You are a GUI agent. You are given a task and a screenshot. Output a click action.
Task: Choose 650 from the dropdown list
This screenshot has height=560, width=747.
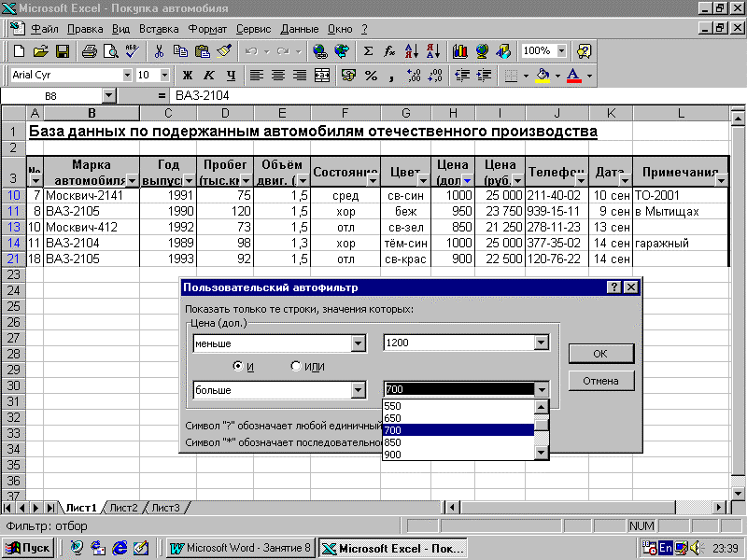pos(458,418)
